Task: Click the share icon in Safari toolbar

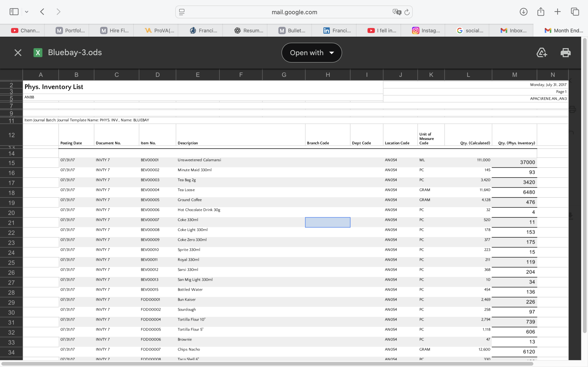Action: click(x=541, y=12)
